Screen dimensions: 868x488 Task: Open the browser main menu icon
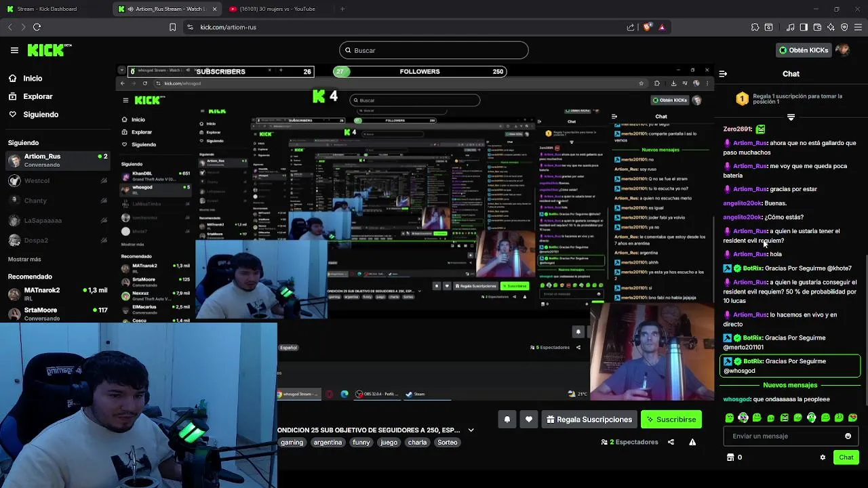coord(858,27)
